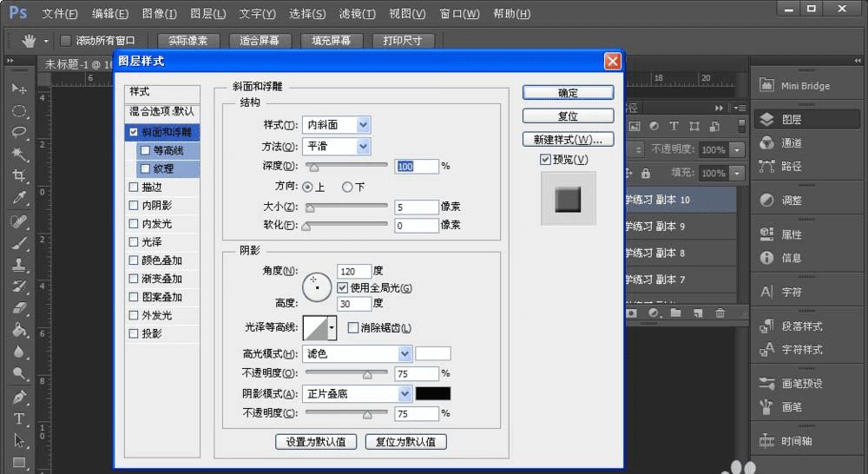This screenshot has height=474, width=868.
Task: Select the 下 direction radio button
Action: pos(347,187)
